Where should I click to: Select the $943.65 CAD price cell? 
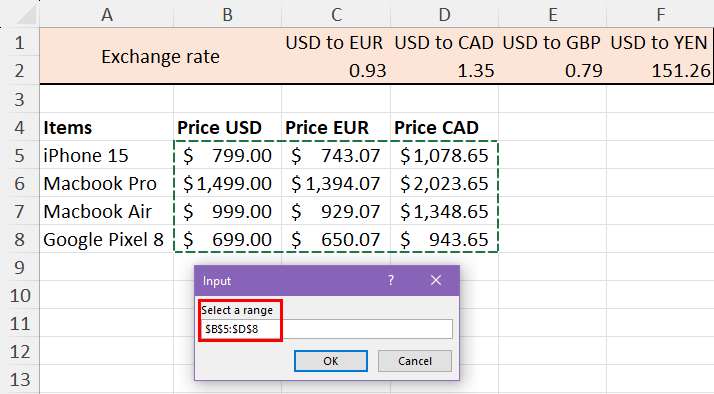[x=444, y=239]
